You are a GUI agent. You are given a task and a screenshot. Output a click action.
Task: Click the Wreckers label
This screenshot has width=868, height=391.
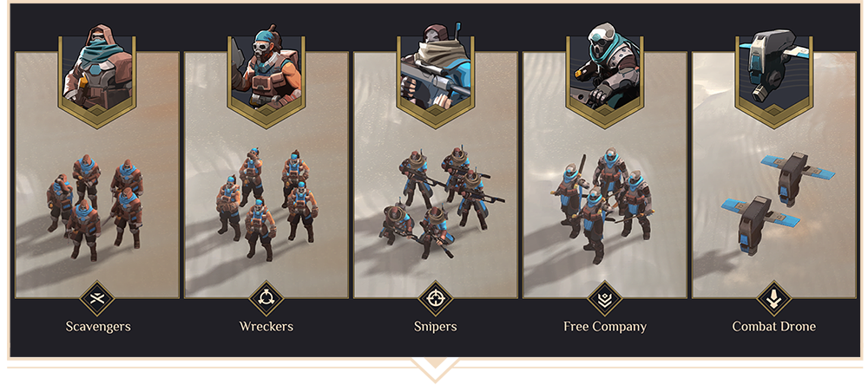(266, 326)
